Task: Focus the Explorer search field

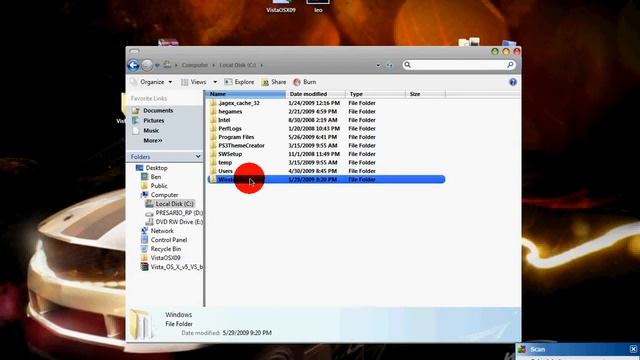Action: 459,65
